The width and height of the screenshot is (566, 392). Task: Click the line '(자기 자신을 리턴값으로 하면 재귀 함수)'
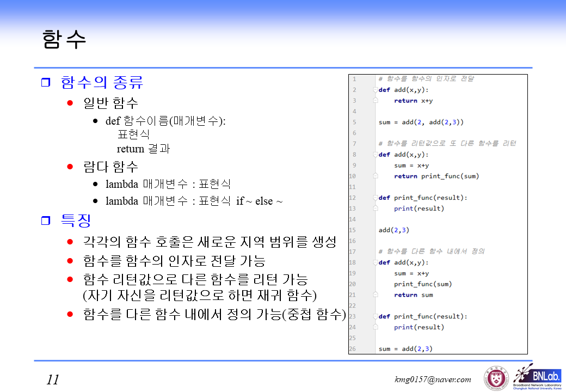200,295
